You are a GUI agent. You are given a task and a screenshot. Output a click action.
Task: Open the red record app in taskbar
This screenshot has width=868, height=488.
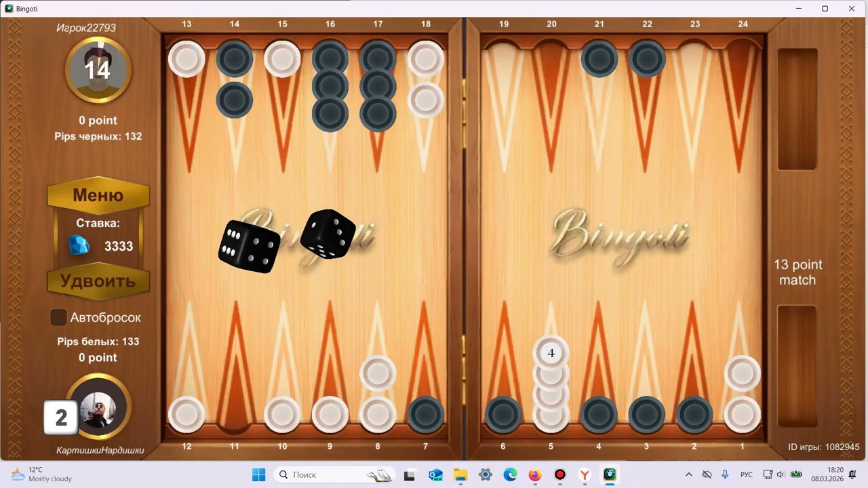(x=560, y=474)
